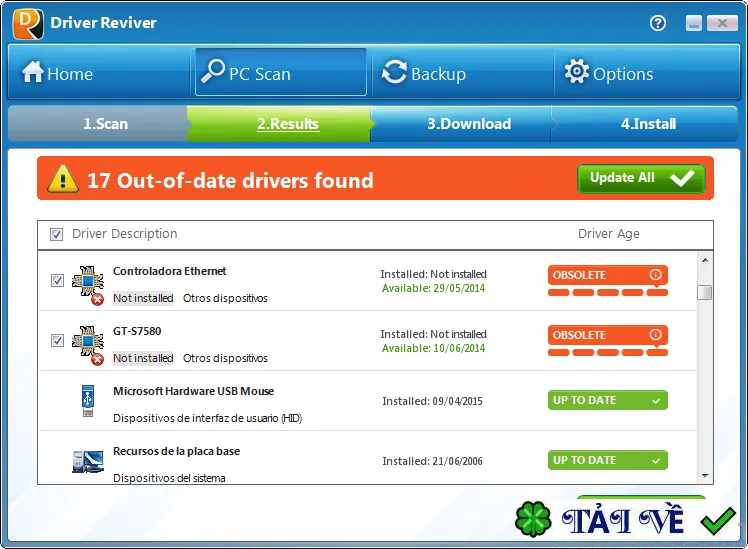Viewport: 748px width, 549px height.
Task: Click info icon on Controladora Ethernet OBSOLETE badge
Action: 655,274
